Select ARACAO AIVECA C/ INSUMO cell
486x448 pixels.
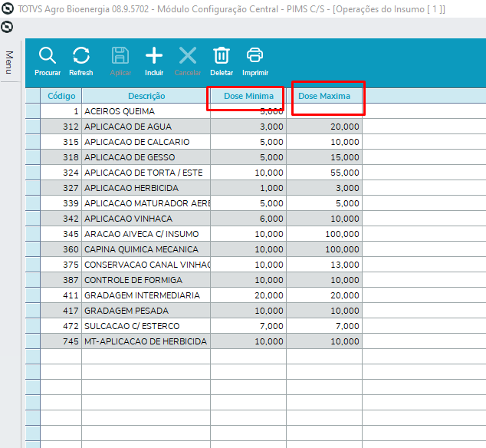pos(146,234)
